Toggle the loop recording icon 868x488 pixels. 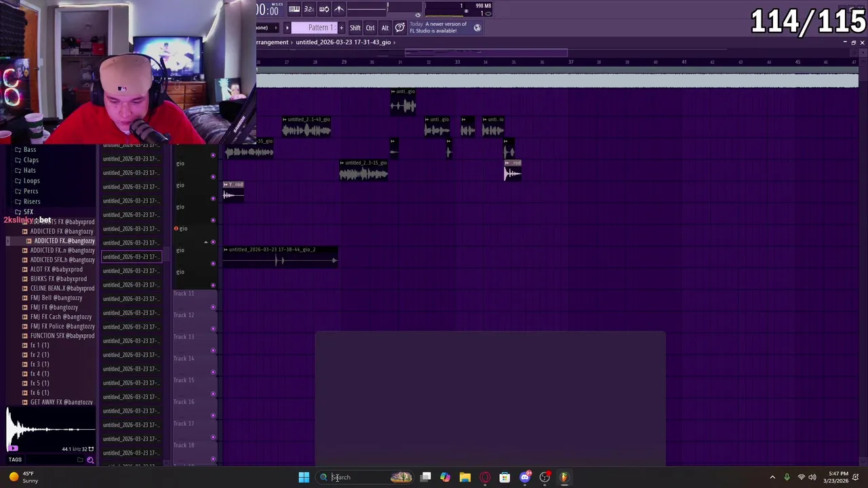click(x=324, y=9)
